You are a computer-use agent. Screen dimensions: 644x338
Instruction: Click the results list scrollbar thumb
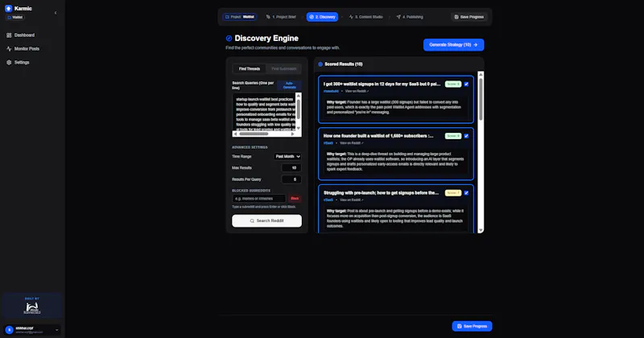481,99
